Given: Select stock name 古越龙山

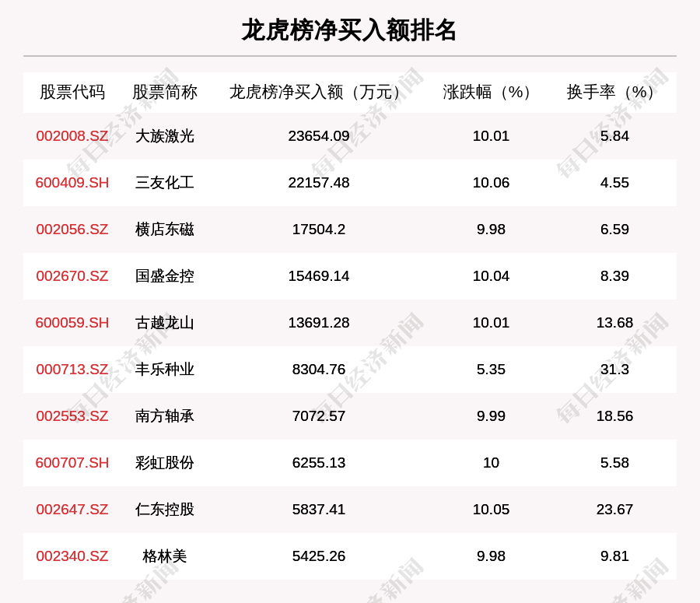Looking at the screenshot, I should point(165,322).
